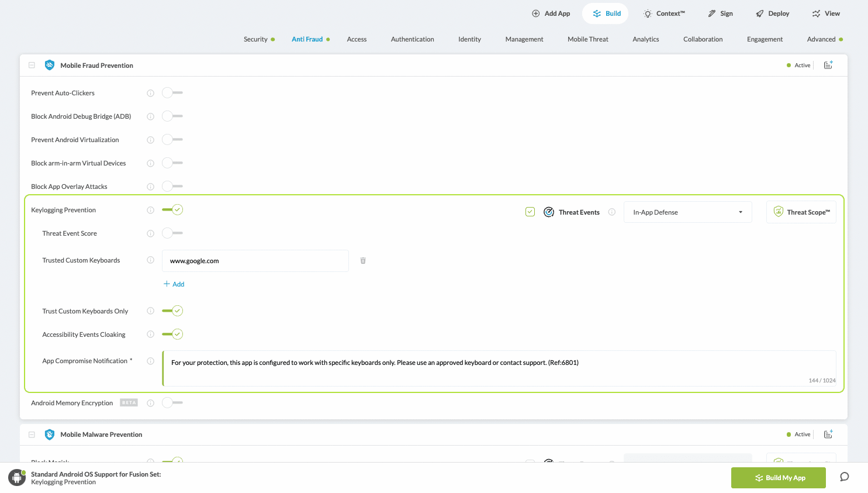Click notes icon in Mobile Malware Prevention header
This screenshot has height=493, width=868.
pos(828,434)
